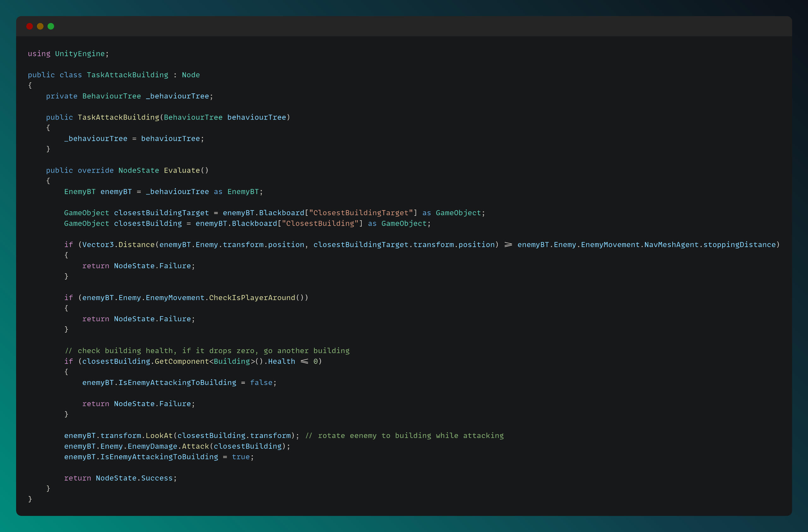Click the 'false' keyword value

coord(261,382)
